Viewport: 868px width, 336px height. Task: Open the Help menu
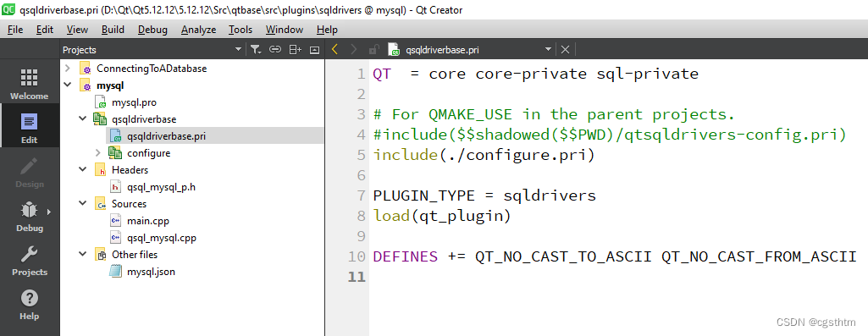tap(327, 30)
